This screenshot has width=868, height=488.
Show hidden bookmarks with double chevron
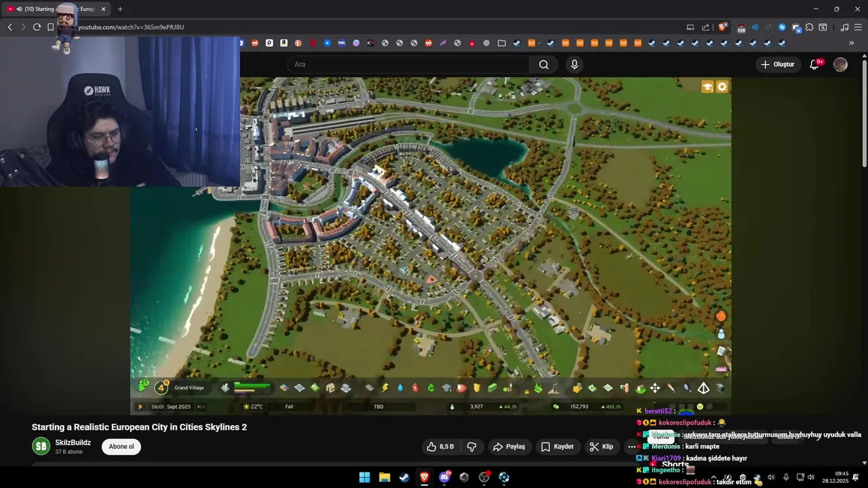tap(852, 43)
